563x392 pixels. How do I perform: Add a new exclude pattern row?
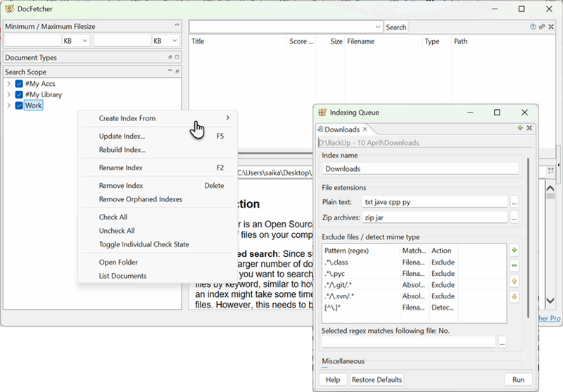point(514,251)
